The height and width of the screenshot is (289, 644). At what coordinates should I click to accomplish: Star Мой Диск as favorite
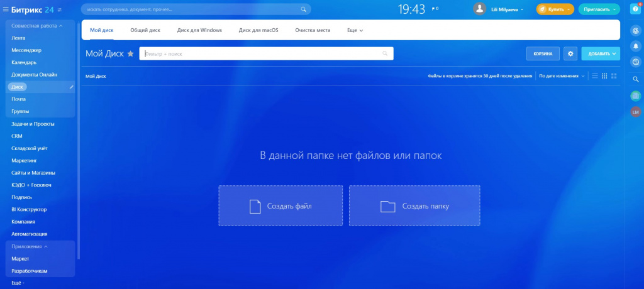131,54
